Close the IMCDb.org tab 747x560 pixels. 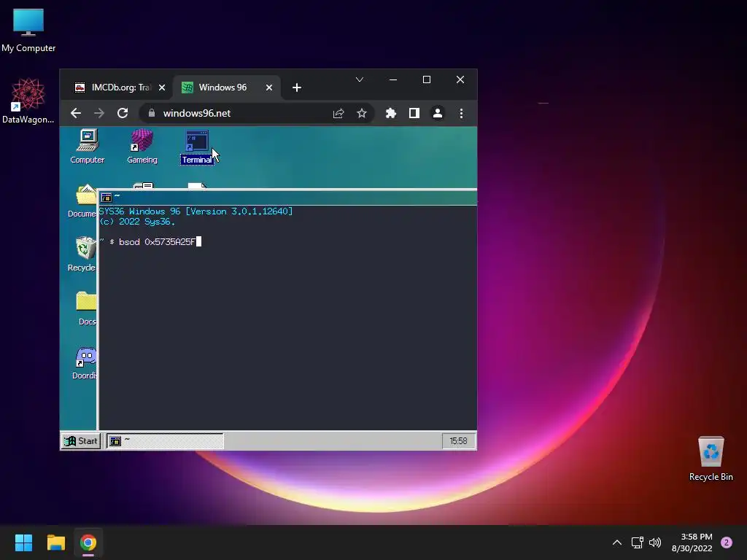click(x=162, y=87)
